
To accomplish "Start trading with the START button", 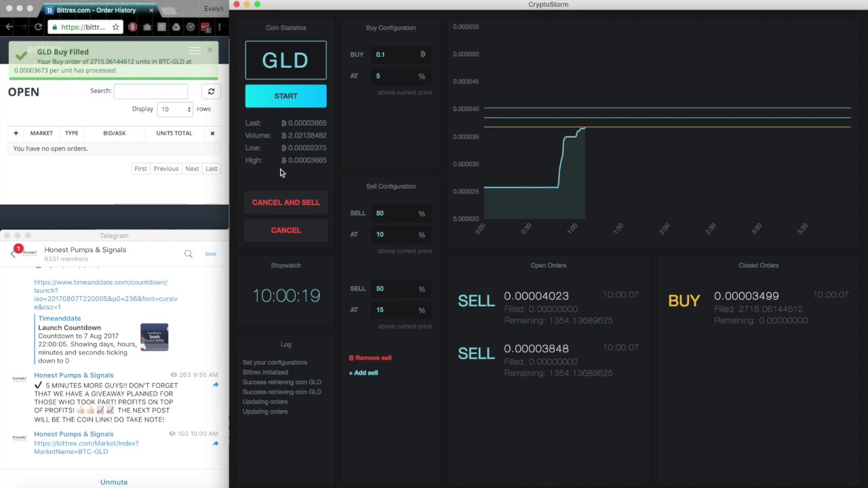I will (285, 96).
